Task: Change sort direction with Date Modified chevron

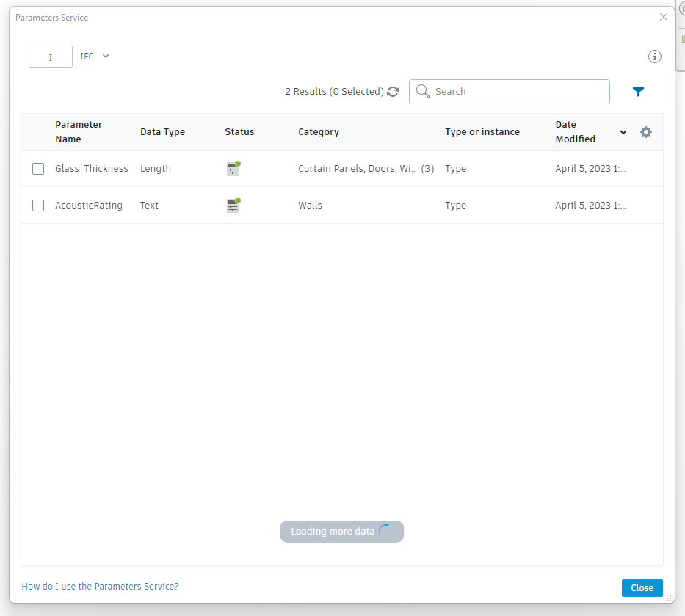Action: click(623, 132)
